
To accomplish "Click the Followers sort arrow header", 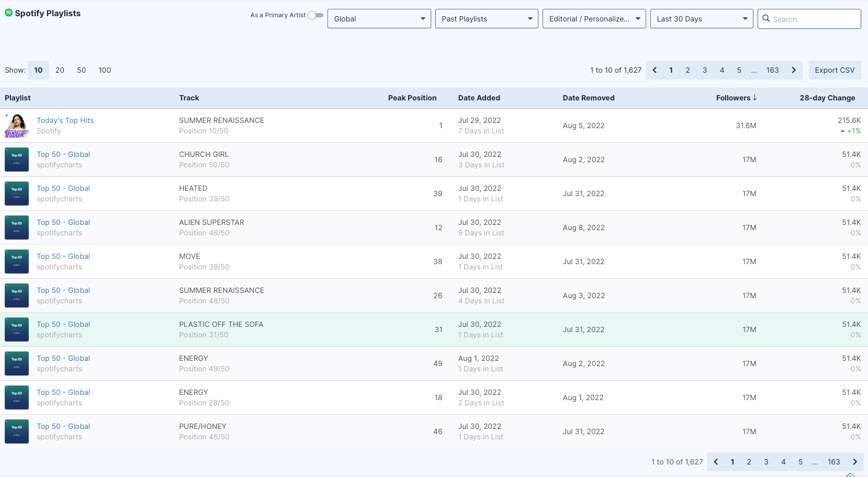I will (736, 98).
